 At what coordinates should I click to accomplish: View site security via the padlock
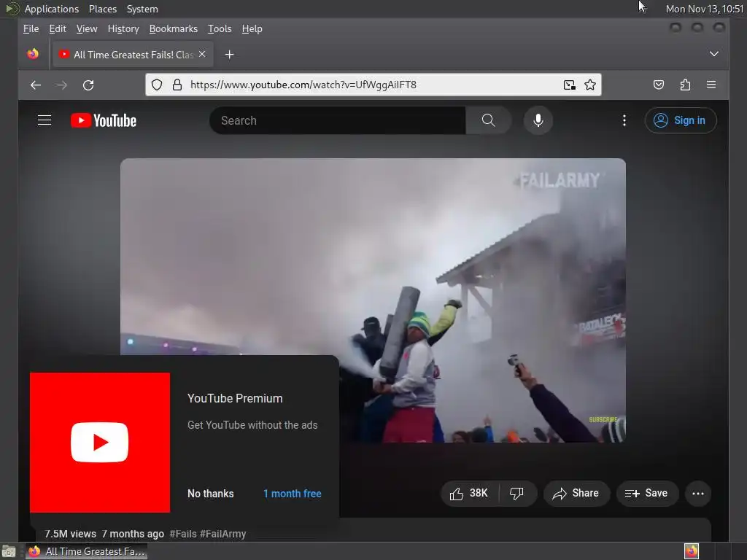click(x=177, y=85)
